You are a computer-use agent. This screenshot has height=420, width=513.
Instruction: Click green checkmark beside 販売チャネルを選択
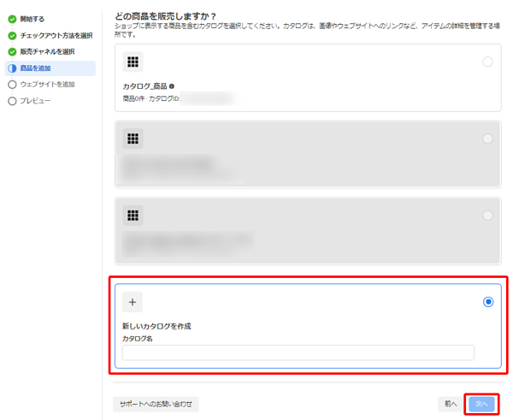point(12,51)
